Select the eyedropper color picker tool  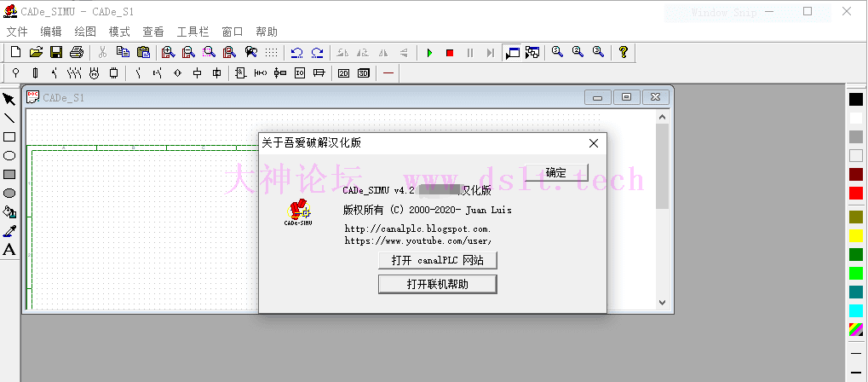point(9,231)
